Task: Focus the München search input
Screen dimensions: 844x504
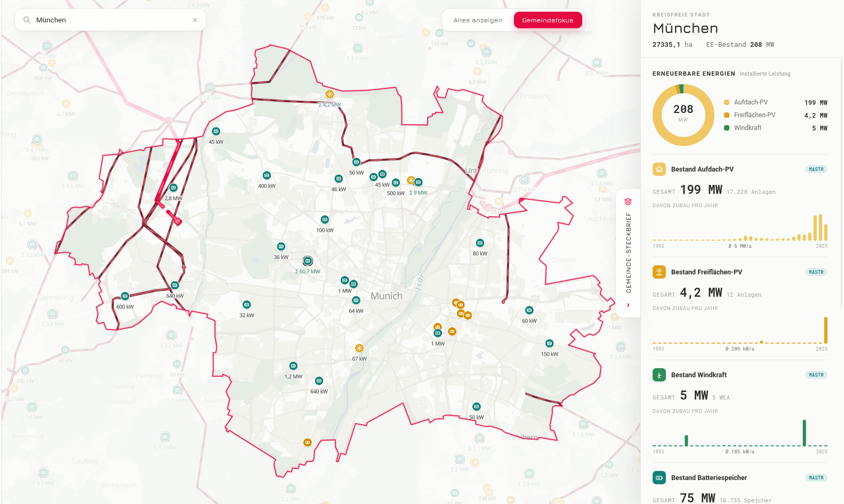Action: 110,20
